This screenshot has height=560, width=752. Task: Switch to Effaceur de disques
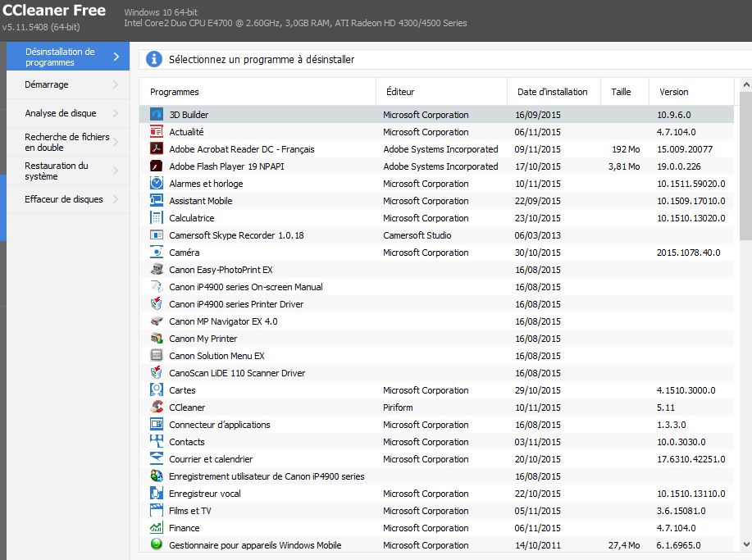68,199
